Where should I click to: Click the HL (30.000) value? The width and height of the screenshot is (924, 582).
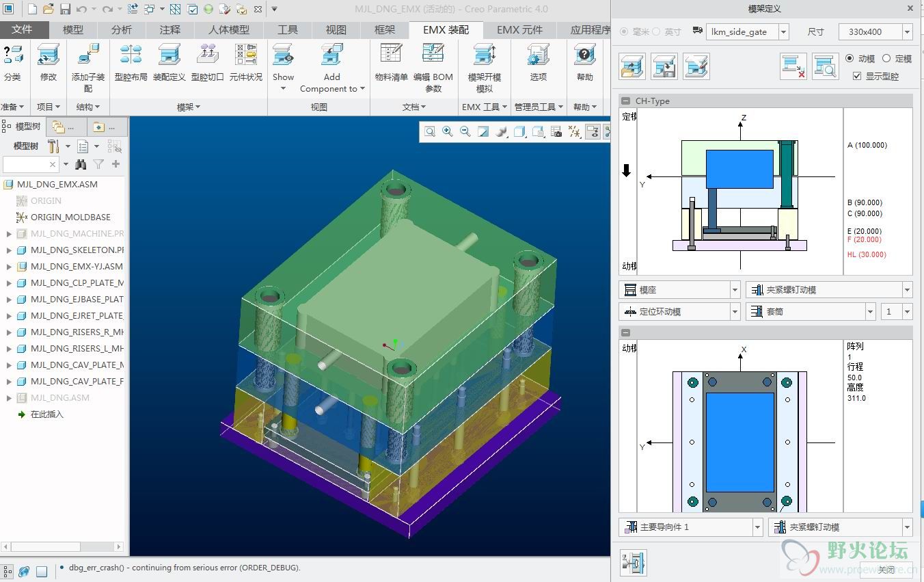[867, 255]
